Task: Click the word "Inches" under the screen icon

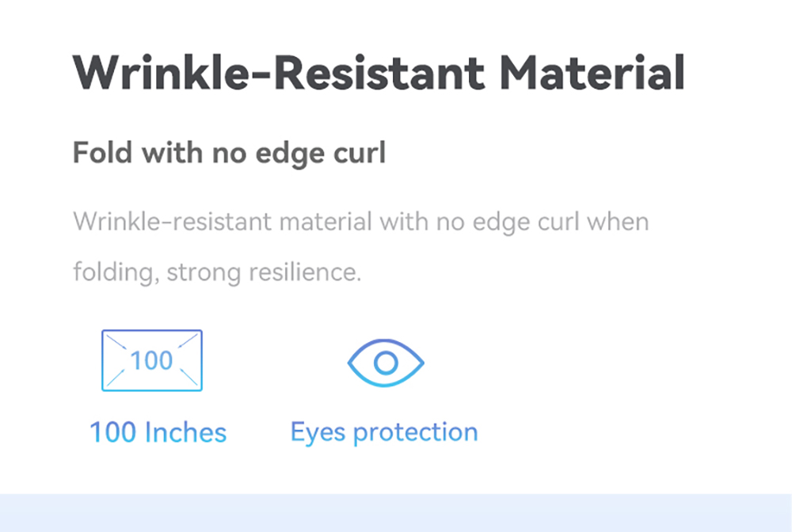Action: tap(186, 432)
